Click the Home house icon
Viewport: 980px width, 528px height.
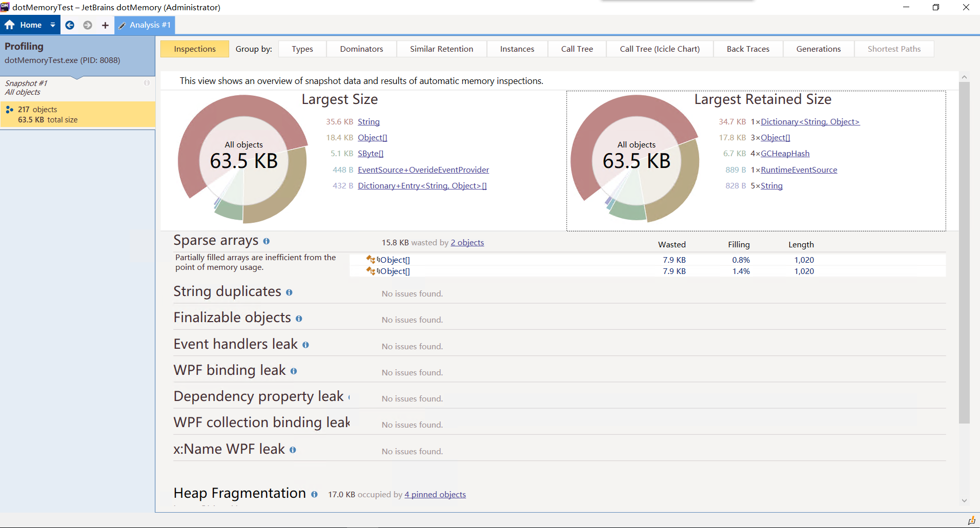coord(10,25)
